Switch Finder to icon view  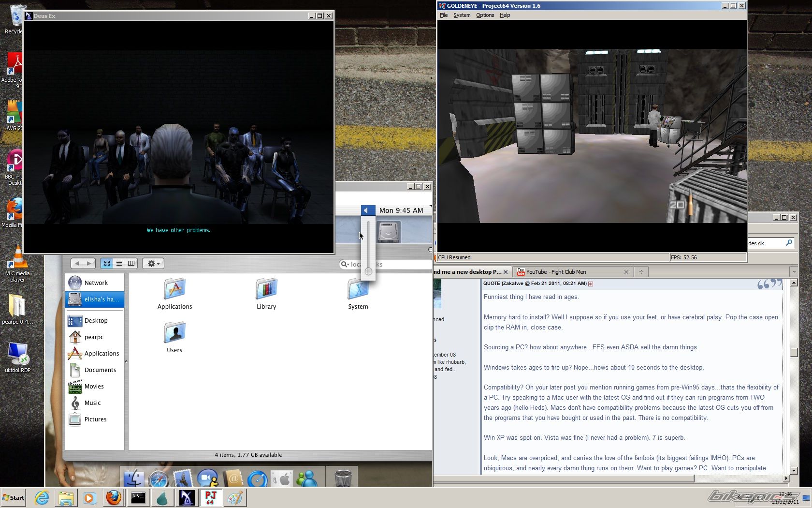[107, 263]
